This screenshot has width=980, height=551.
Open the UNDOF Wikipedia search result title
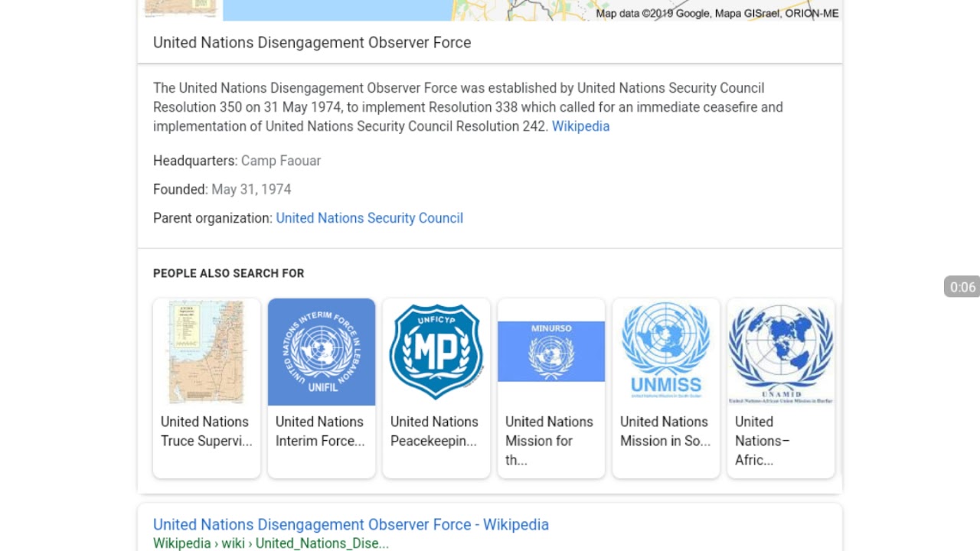(351, 524)
